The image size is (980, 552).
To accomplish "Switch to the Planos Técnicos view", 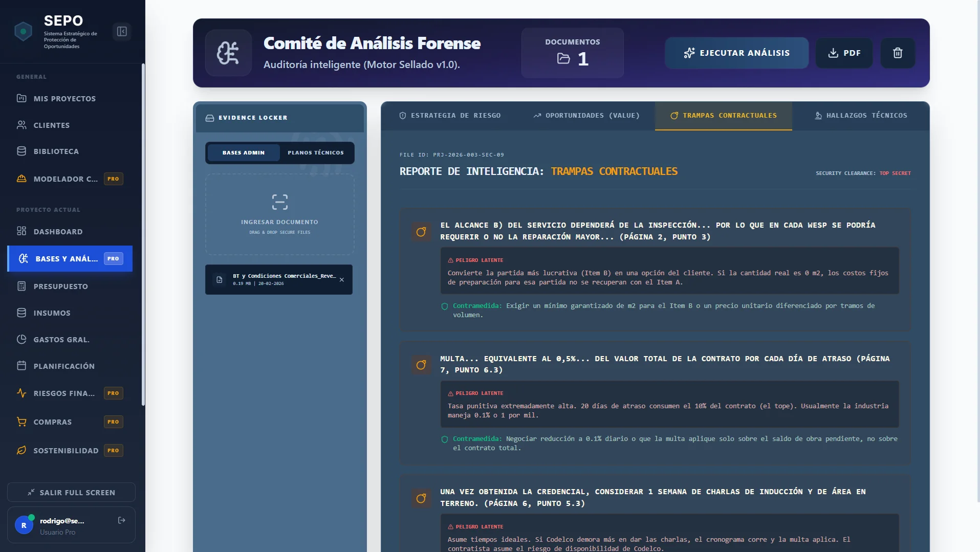I will pos(315,152).
